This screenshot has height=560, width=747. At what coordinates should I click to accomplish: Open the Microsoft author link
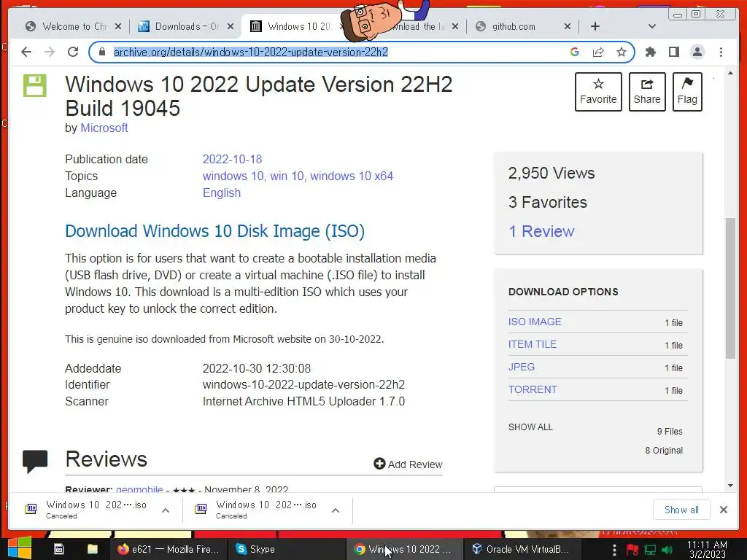[x=104, y=128]
